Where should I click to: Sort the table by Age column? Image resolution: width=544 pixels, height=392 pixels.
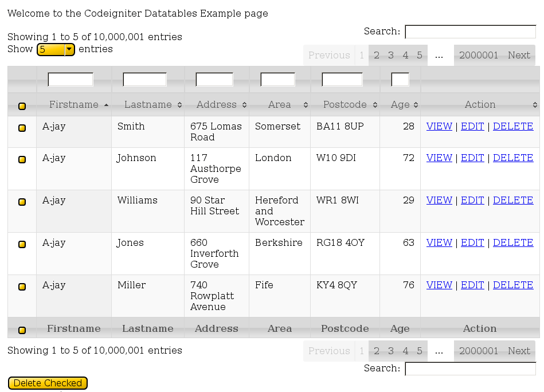tap(400, 104)
